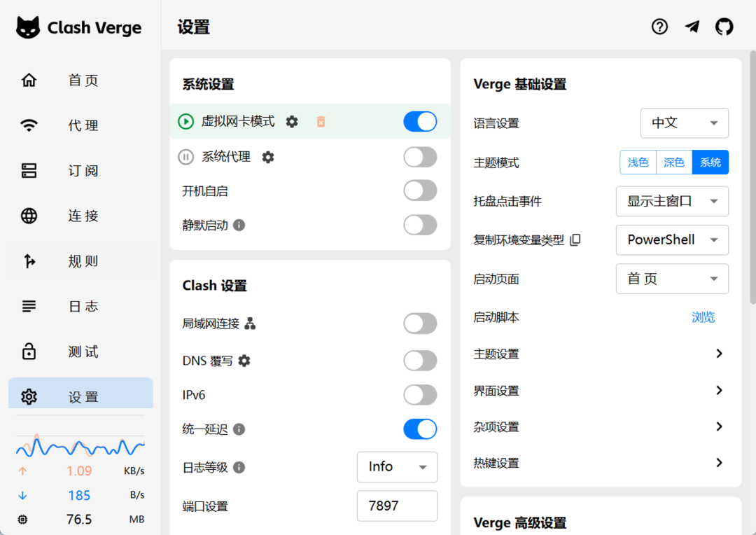
Task: Enable the IPv6 switch
Action: point(420,395)
